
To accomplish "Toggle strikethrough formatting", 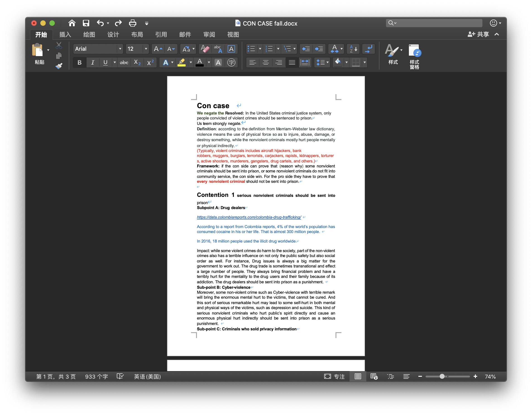I will (x=124, y=63).
